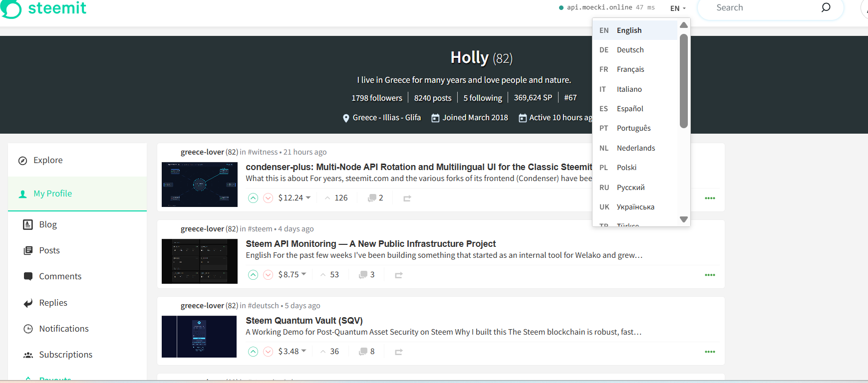The image size is (868, 383).
Task: Open more options for Steem API Monitoring post
Action: coord(710,275)
